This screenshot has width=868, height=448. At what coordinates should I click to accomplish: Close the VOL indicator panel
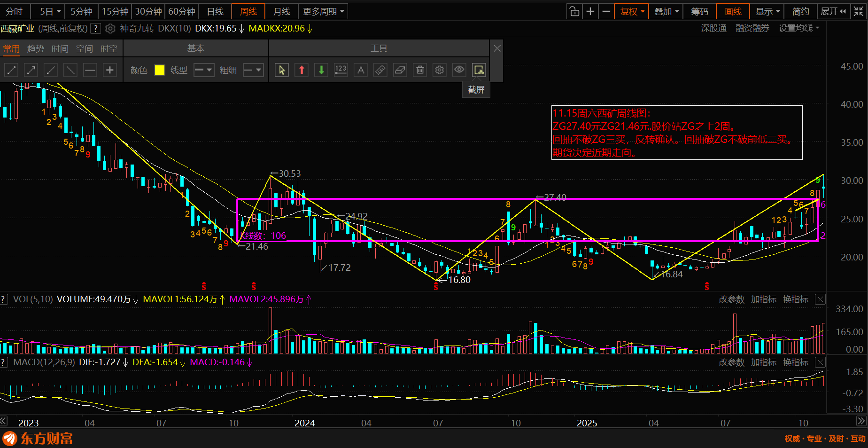(820, 299)
